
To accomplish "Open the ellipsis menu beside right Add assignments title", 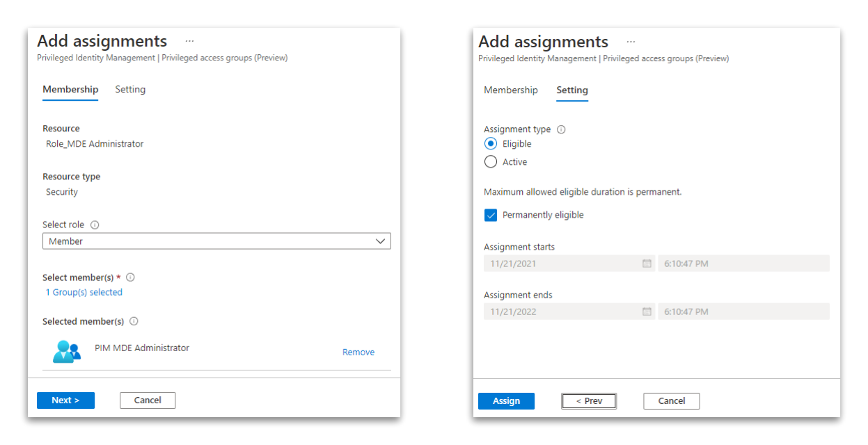I will (x=630, y=41).
